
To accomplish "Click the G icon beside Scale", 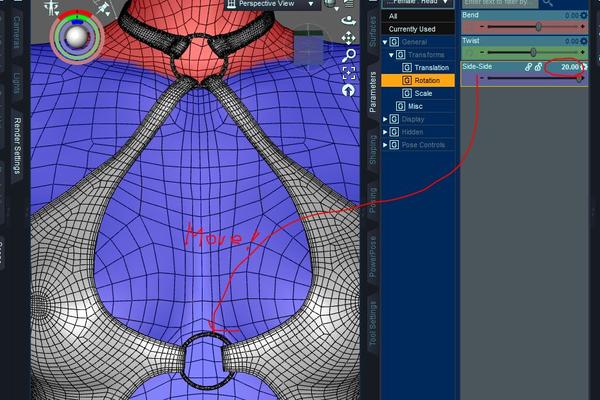I will [407, 93].
